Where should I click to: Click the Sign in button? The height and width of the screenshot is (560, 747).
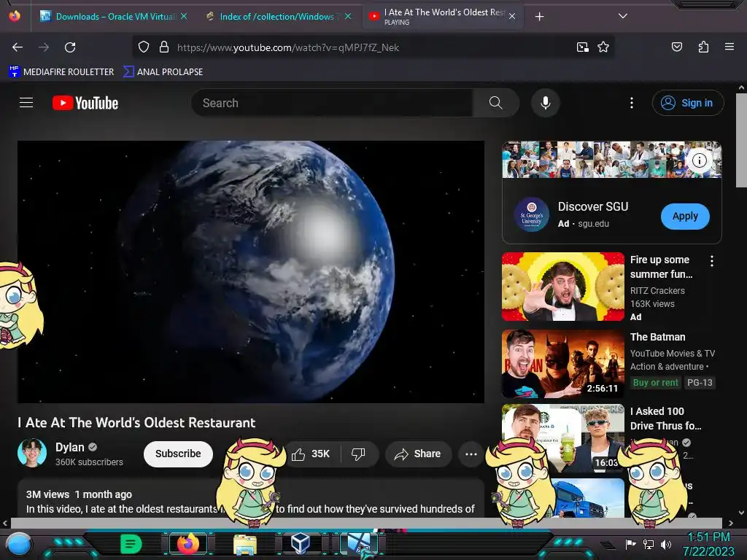687,103
